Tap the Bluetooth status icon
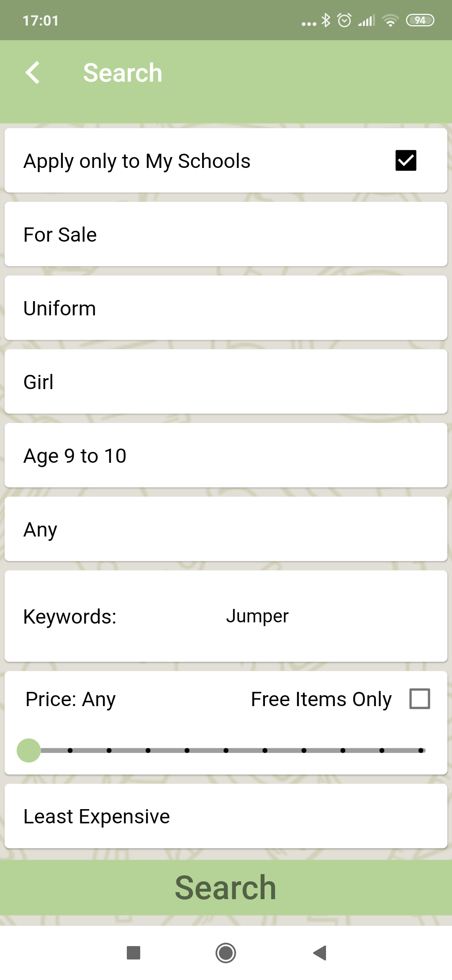This screenshot has height=980, width=452. click(326, 20)
